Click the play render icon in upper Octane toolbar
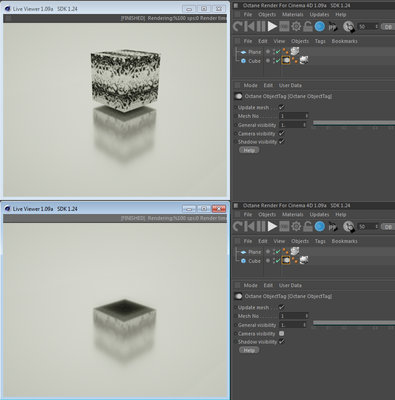This screenshot has width=395, height=400. click(x=272, y=26)
